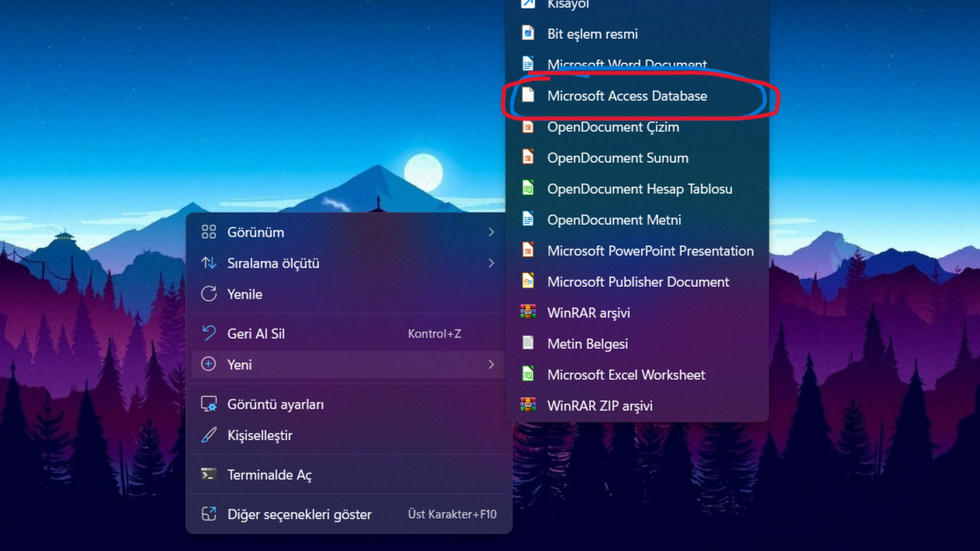
Task: Create new Microsoft Word Document
Action: tap(637, 65)
